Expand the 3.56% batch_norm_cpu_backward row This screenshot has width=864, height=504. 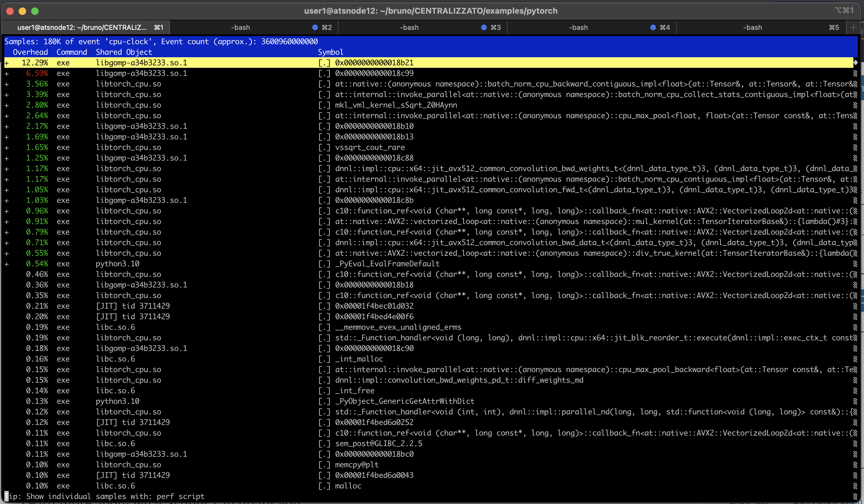tap(7, 84)
